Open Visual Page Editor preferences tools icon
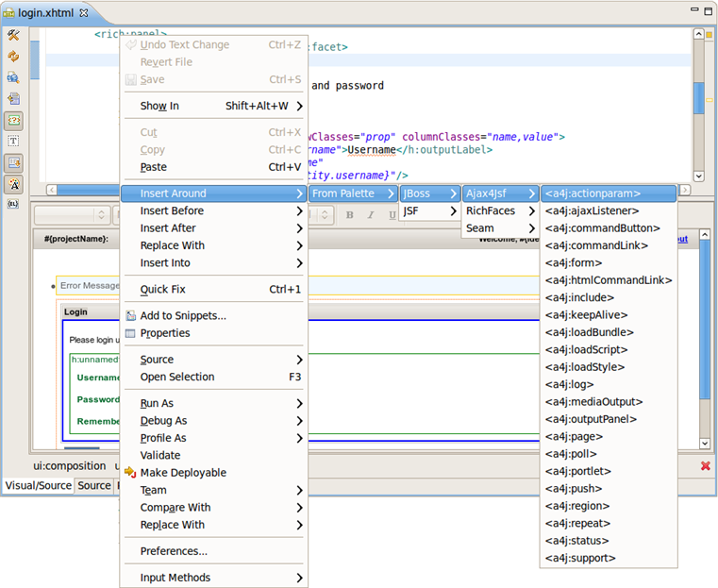Screen dimensions: 718x588 (x=13, y=35)
